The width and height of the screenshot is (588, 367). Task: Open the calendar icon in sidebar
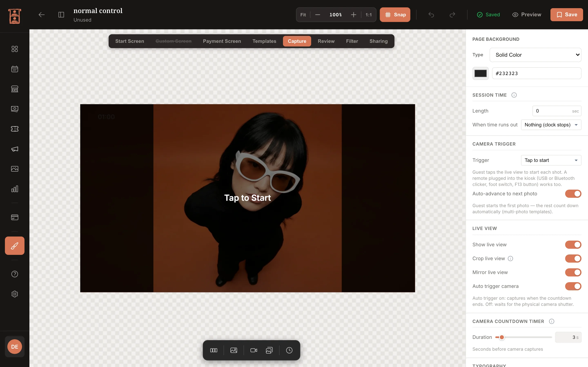[x=14, y=69]
